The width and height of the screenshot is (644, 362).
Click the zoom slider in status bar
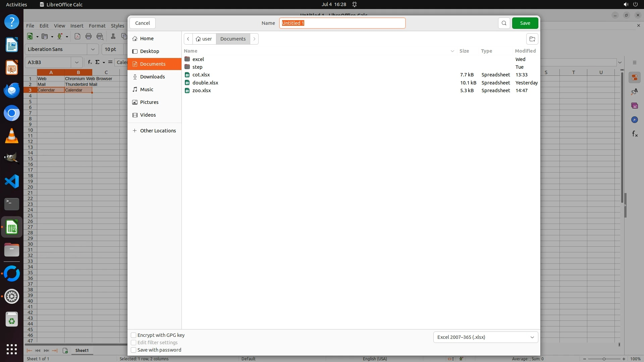pos(604,359)
